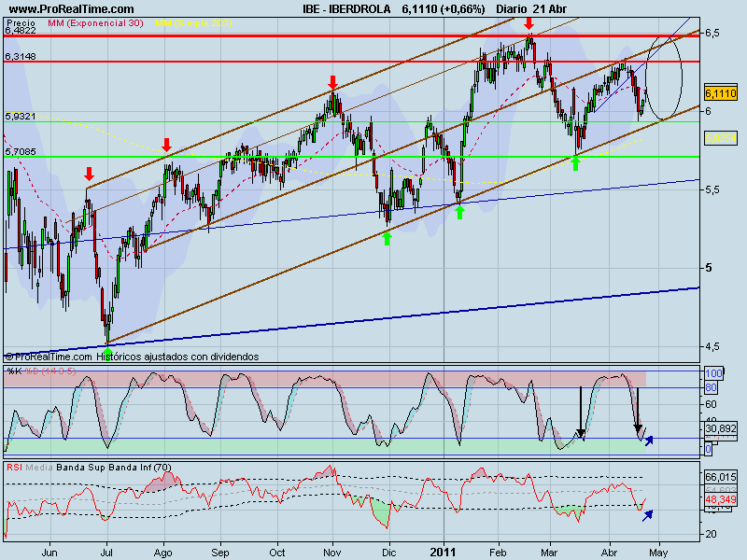Image resolution: width=747 pixels, height=560 pixels.
Task: Click the 30,892 stochastic value tag
Action: pos(721,428)
